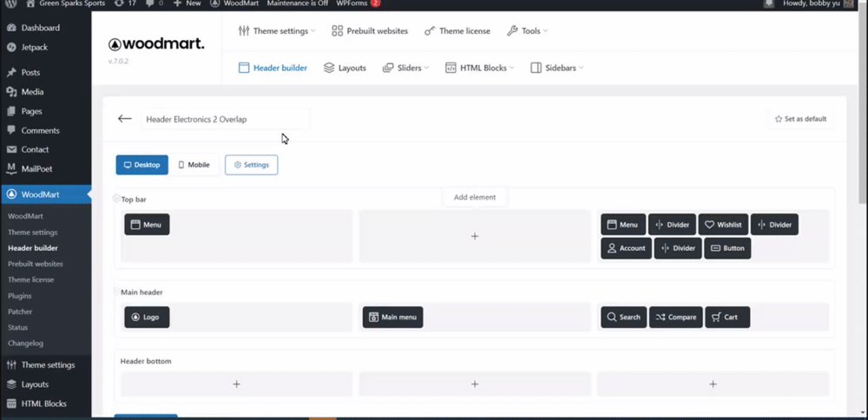Add element to Header bottom left column
Viewport: 868px width, 420px height.
click(236, 384)
